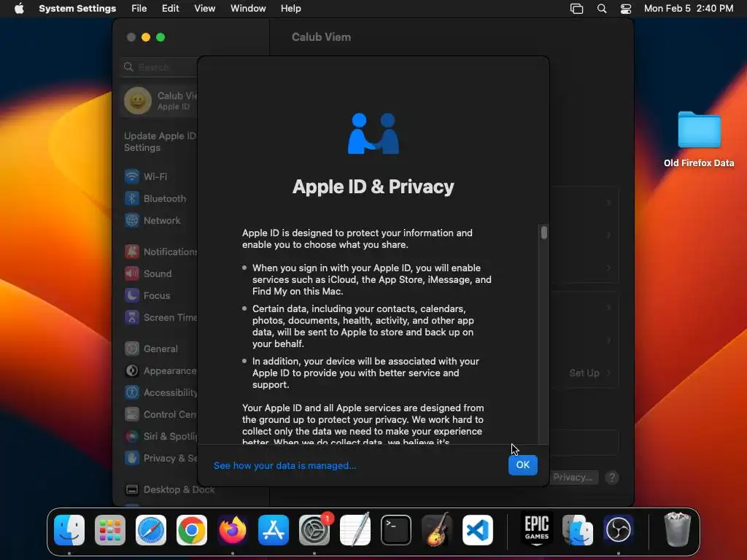The image size is (747, 560).
Task: Launch Terminal from the Dock
Action: tap(396, 530)
